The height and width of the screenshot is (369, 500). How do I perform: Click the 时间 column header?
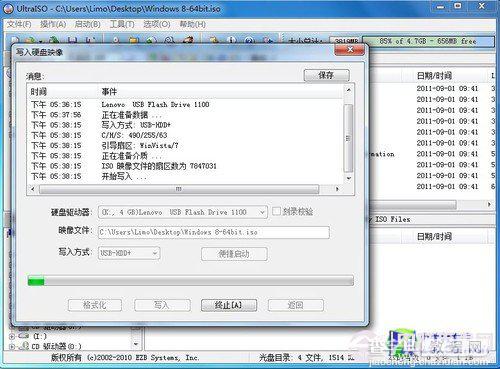[39, 92]
